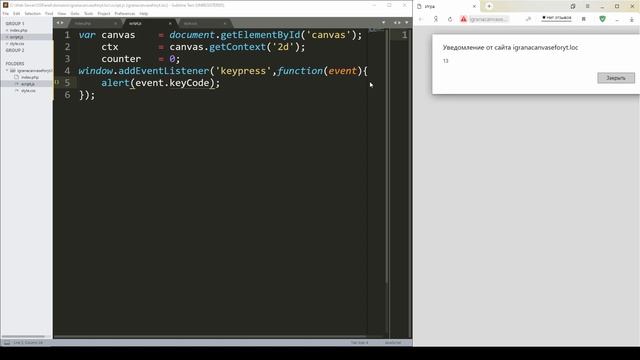The height and width of the screenshot is (360, 640).
Task: Close index.php under GROUP 1 open files
Action: [7, 30]
